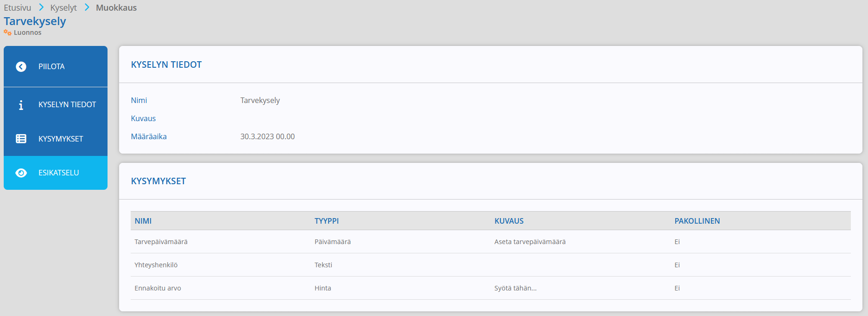
Task: Go to Kyselyt breadcrumb link
Action: coord(63,8)
